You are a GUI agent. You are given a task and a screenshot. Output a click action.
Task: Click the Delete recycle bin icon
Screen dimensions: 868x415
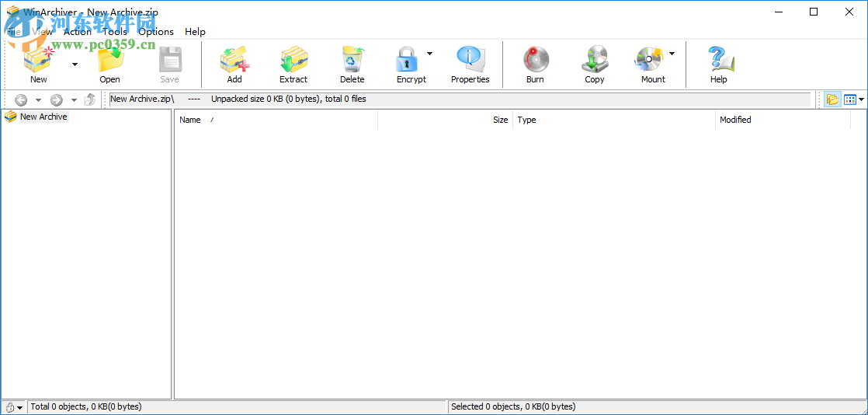click(352, 60)
